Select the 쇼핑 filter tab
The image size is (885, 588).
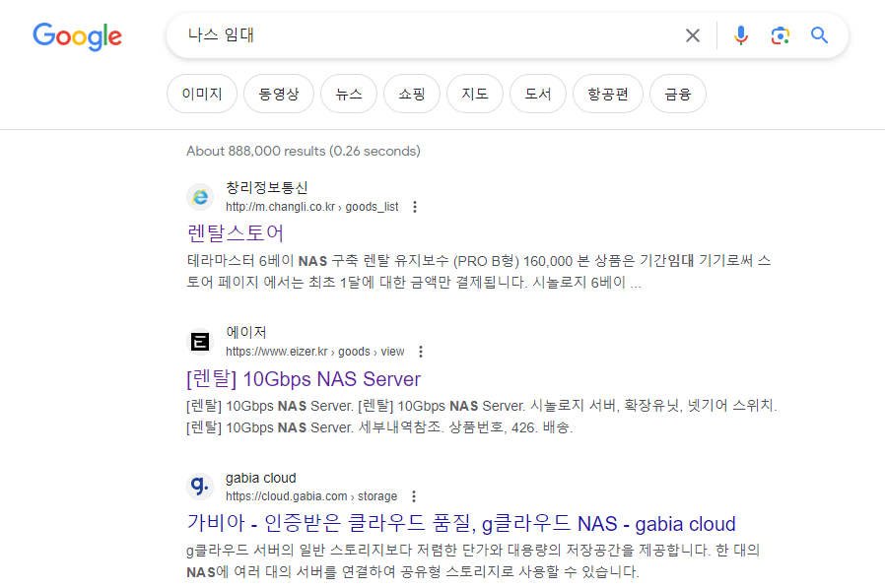click(412, 95)
